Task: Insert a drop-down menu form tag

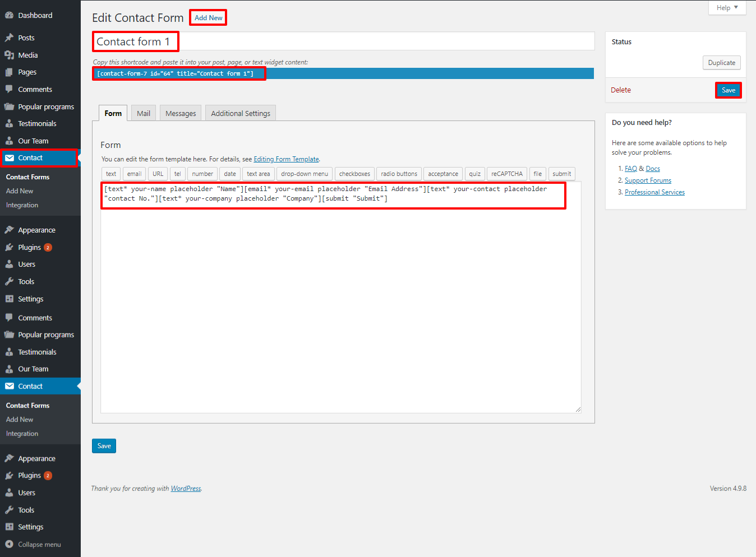Action: point(305,174)
